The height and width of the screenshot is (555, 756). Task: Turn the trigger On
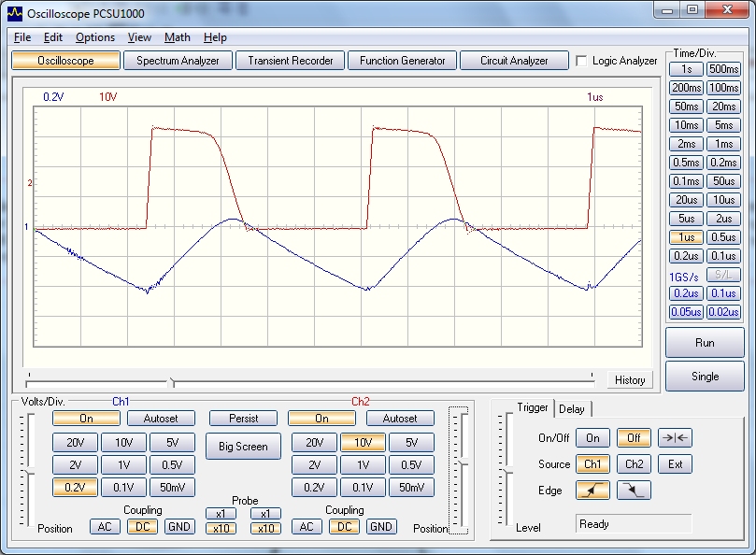point(592,437)
